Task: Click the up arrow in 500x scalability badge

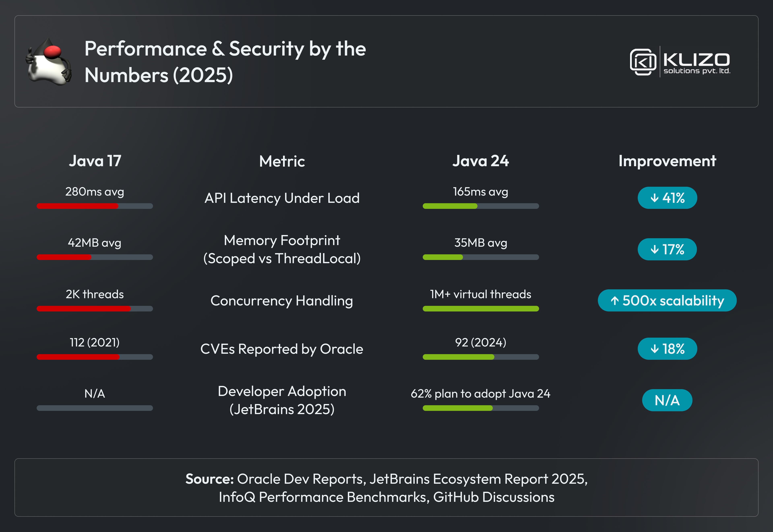Action: (615, 301)
